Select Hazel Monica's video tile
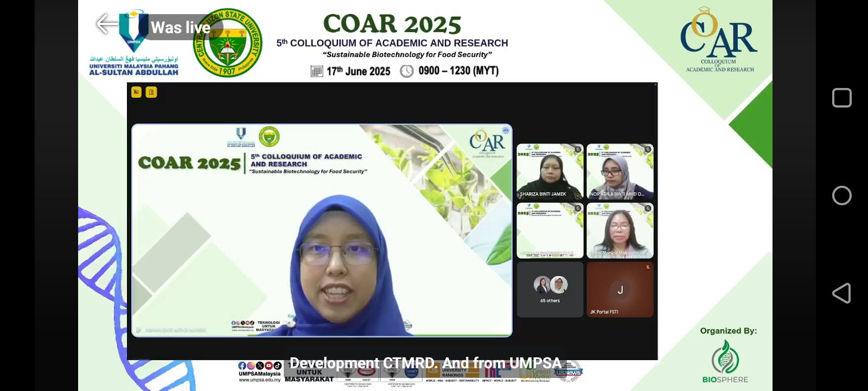868x391 pixels. point(620,230)
